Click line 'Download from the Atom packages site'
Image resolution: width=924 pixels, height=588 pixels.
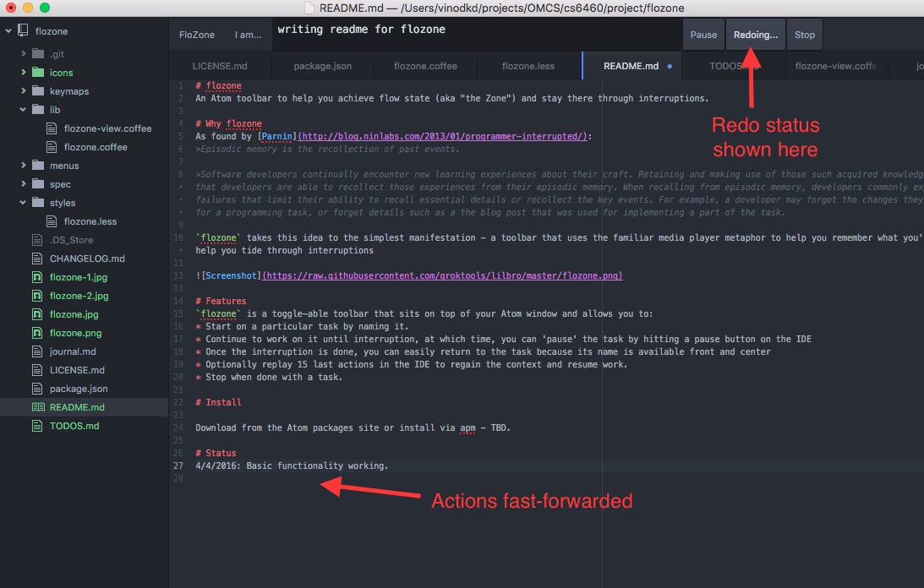pos(353,427)
